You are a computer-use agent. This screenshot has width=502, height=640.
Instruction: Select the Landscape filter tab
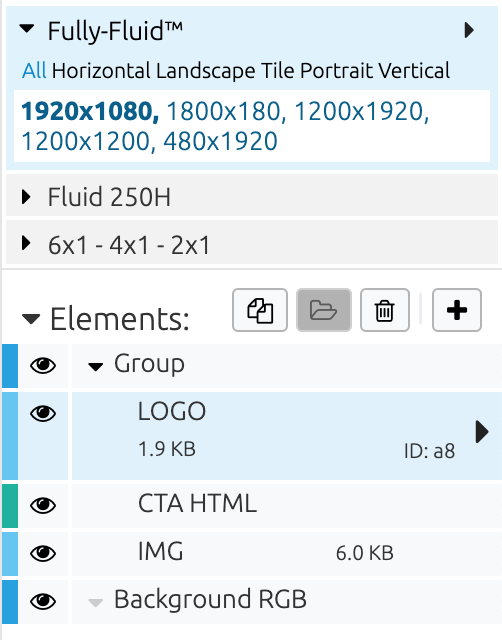205,71
